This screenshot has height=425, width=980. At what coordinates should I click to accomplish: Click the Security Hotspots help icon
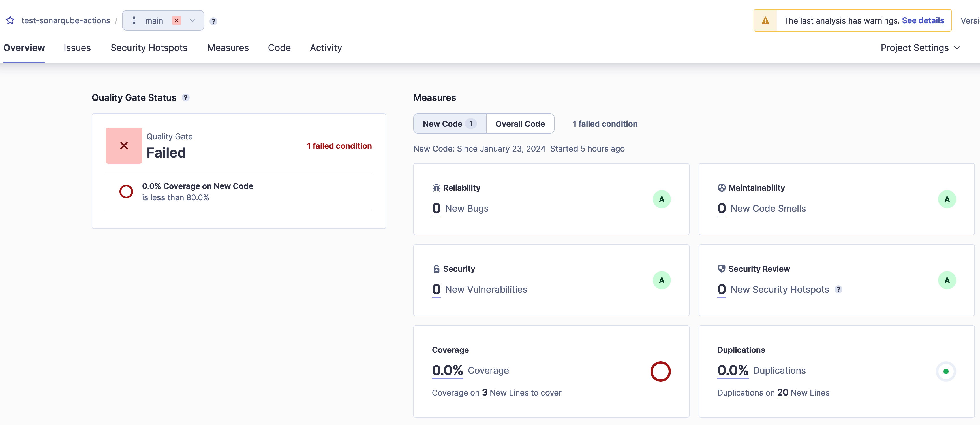838,290
